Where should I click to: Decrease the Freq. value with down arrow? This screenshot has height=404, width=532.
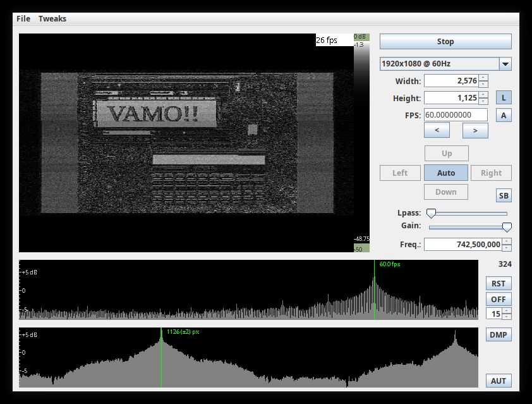pyautogui.click(x=507, y=248)
